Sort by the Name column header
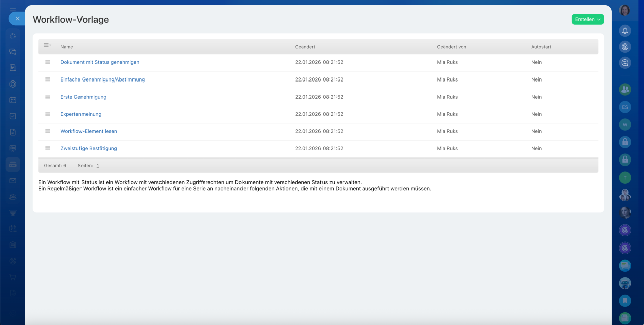Screen dimensions: 644x325 click(67, 47)
